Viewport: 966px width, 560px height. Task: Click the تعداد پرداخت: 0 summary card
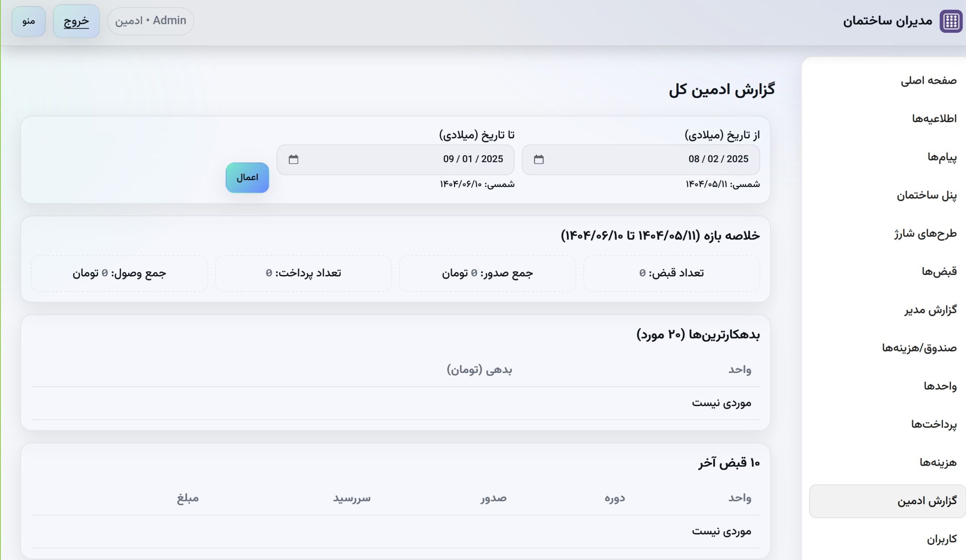(x=303, y=273)
